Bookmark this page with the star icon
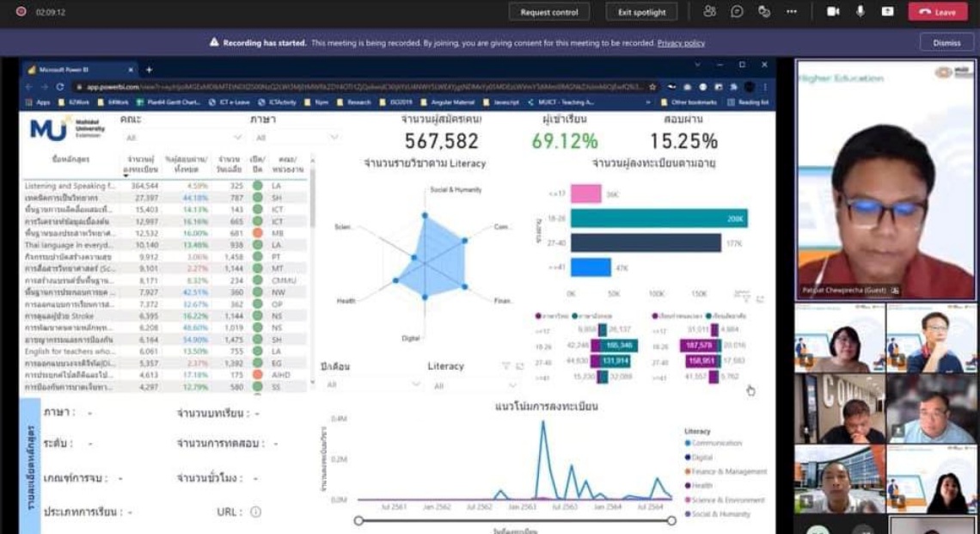The image size is (980, 534). [653, 87]
